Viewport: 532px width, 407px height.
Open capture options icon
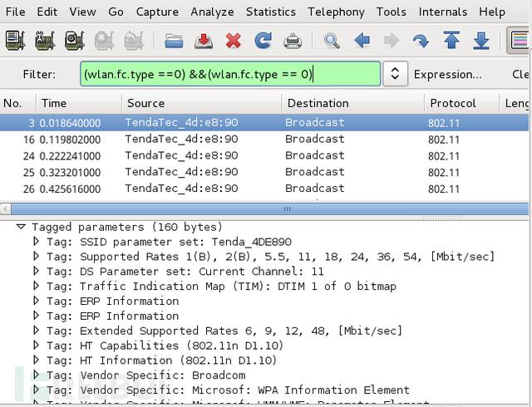[45, 41]
